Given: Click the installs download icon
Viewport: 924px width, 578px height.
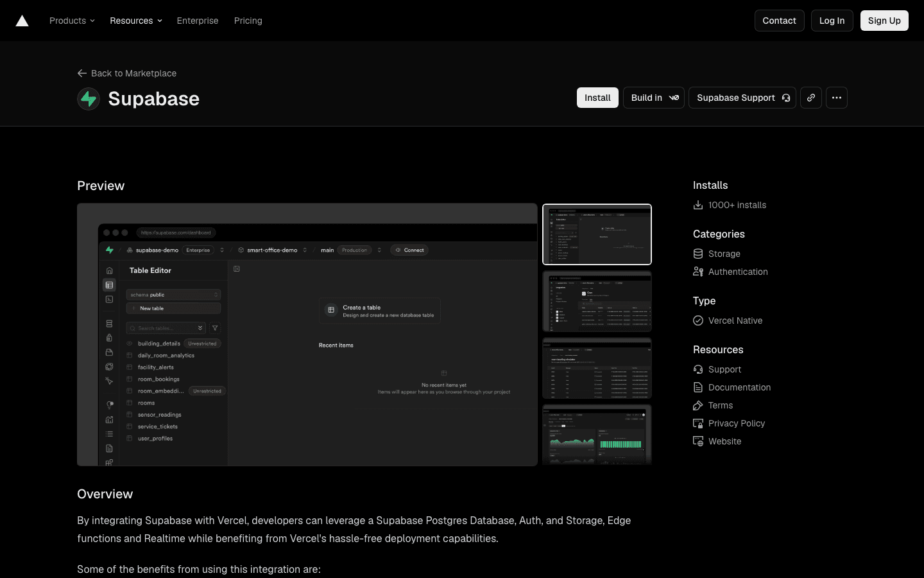Looking at the screenshot, I should coord(698,205).
